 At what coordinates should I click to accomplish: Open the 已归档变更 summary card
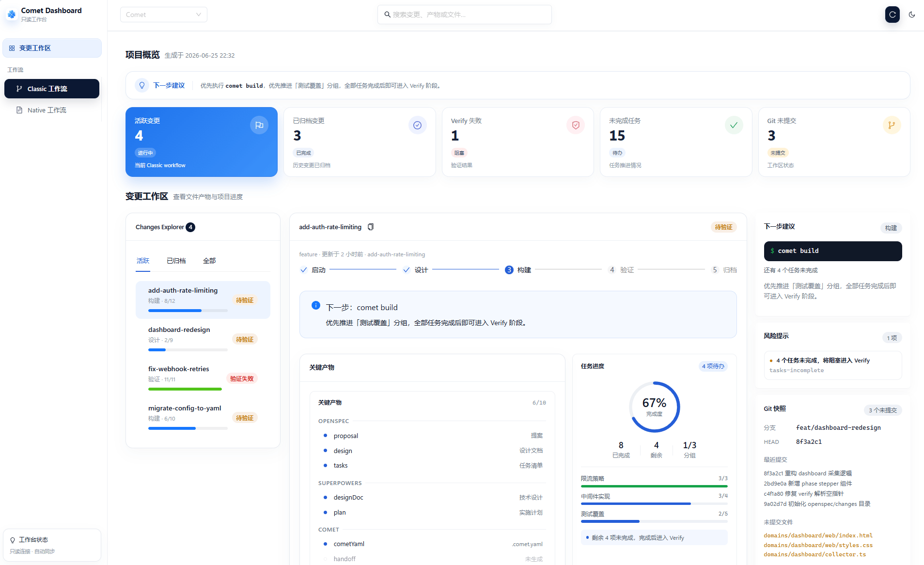click(360, 142)
